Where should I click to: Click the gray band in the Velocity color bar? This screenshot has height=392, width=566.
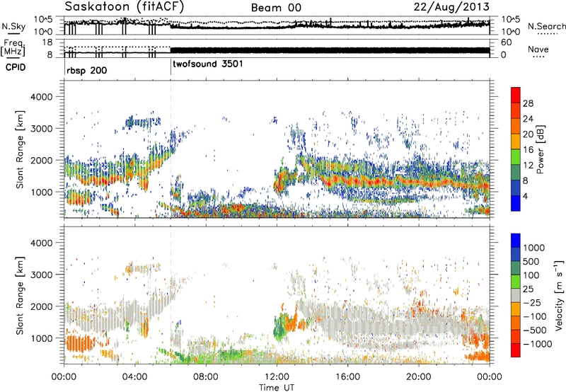516,296
